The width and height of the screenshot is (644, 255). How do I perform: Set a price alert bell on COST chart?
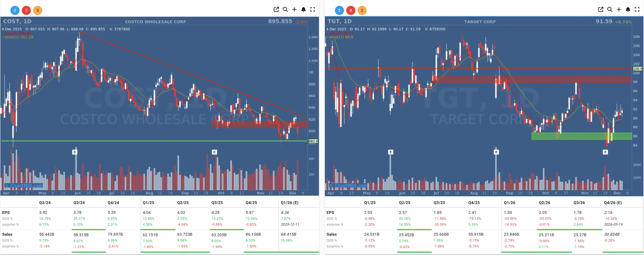[x=303, y=9]
